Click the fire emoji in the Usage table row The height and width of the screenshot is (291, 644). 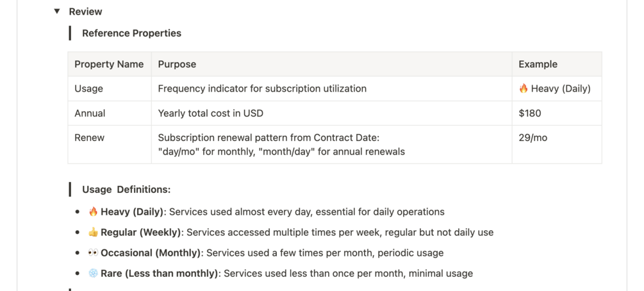pos(524,88)
